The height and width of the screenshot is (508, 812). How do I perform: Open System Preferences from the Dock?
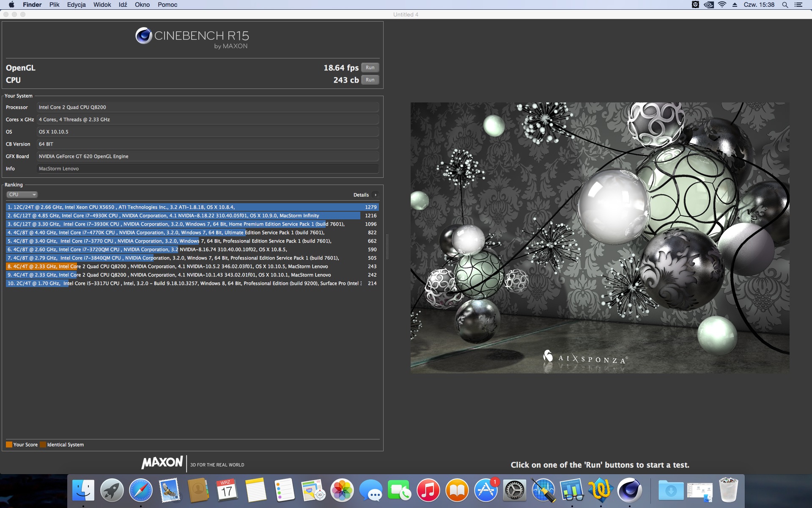pos(514,491)
